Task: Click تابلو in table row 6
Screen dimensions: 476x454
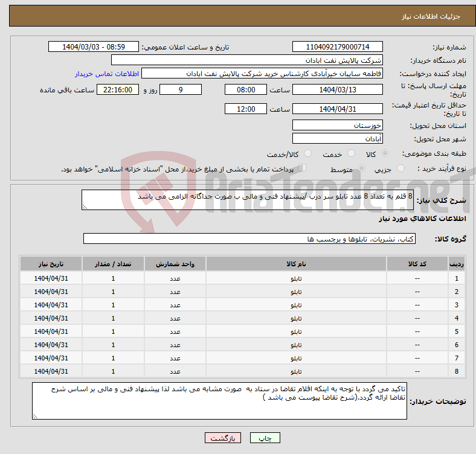Action: (x=296, y=345)
